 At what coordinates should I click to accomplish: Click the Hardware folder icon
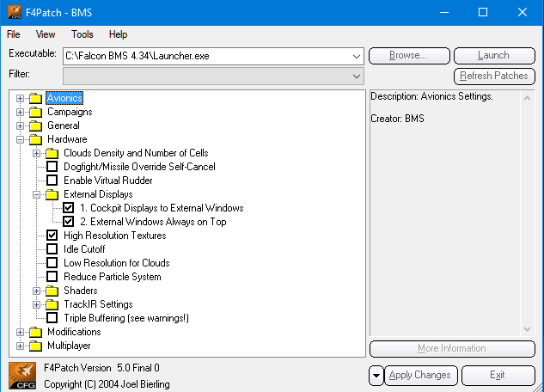[35, 139]
